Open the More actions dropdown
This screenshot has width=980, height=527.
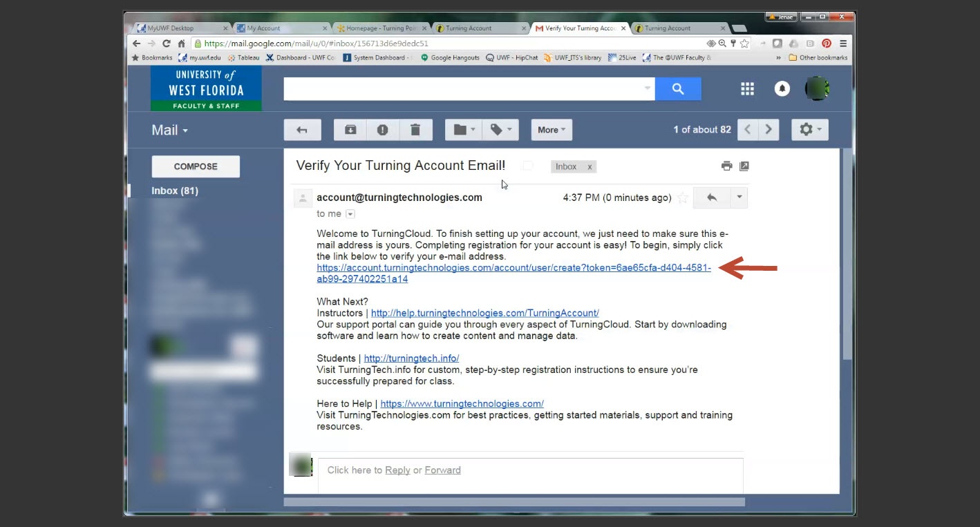coord(552,130)
